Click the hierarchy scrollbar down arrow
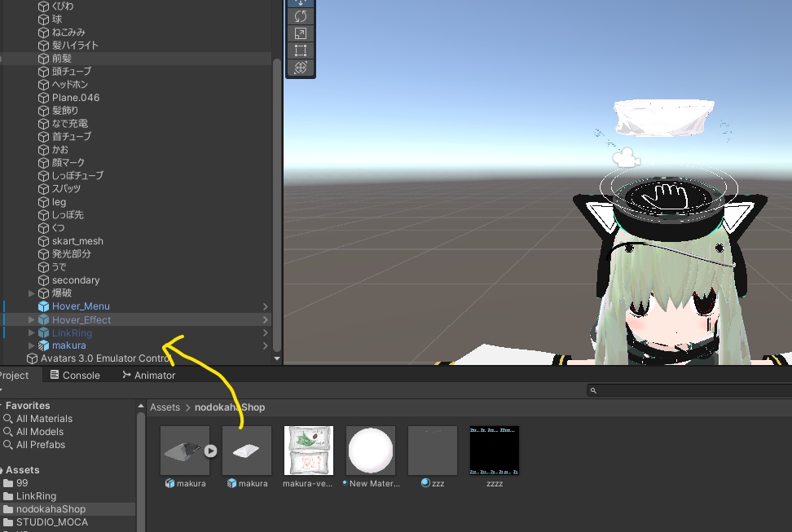The height and width of the screenshot is (532, 792). (277, 358)
